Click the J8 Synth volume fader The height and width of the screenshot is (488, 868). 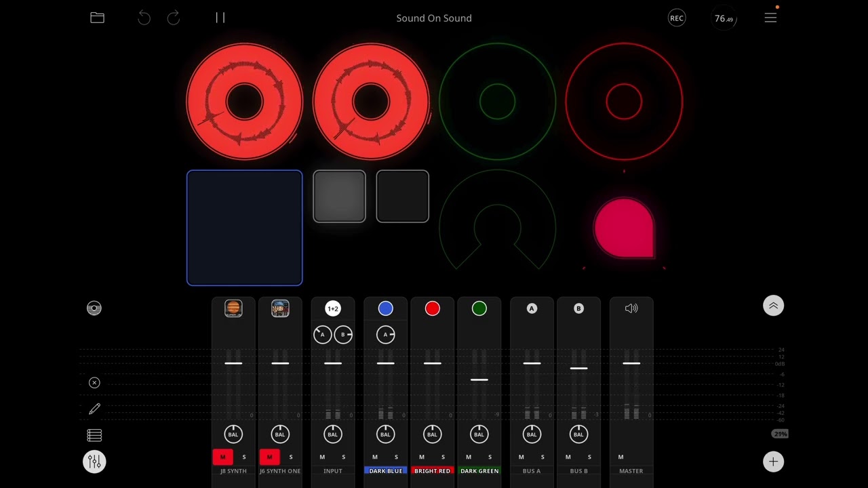(233, 363)
